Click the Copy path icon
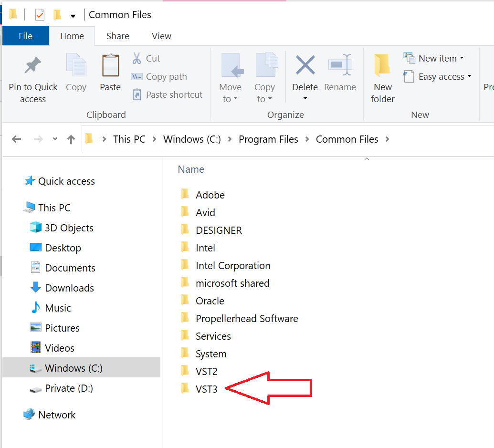 coord(137,77)
